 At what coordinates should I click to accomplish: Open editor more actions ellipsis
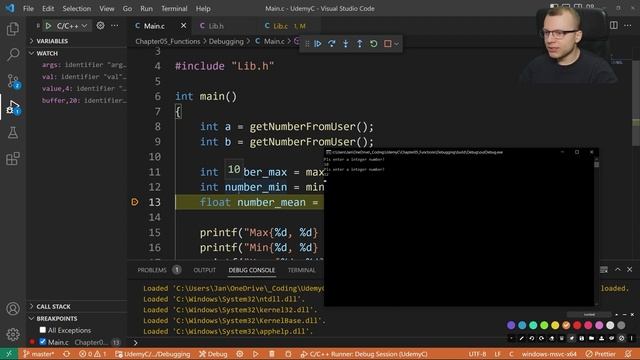[627, 25]
